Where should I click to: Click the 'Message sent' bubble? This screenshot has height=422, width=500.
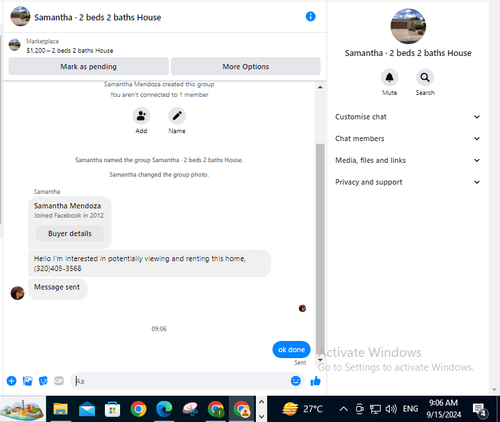[58, 289]
